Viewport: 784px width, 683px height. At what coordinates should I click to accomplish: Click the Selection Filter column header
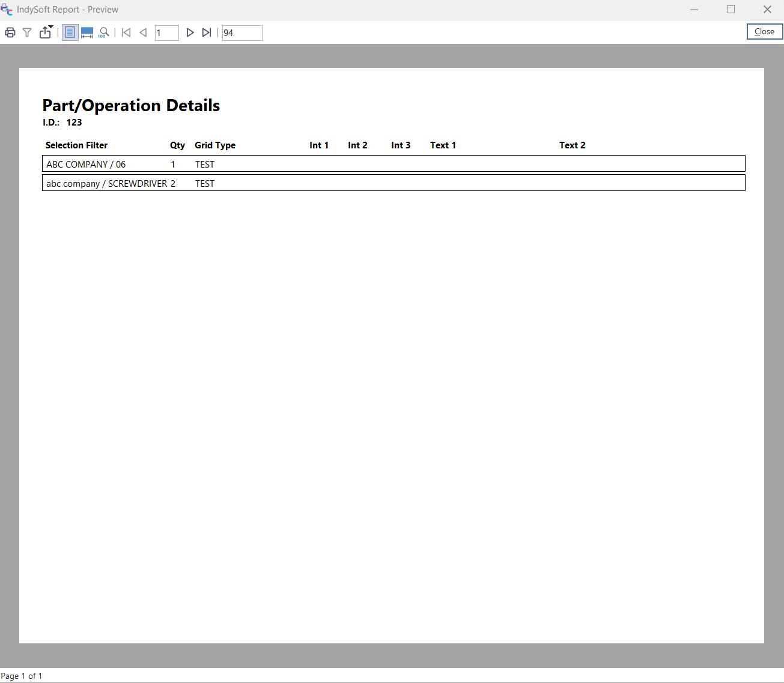(76, 145)
